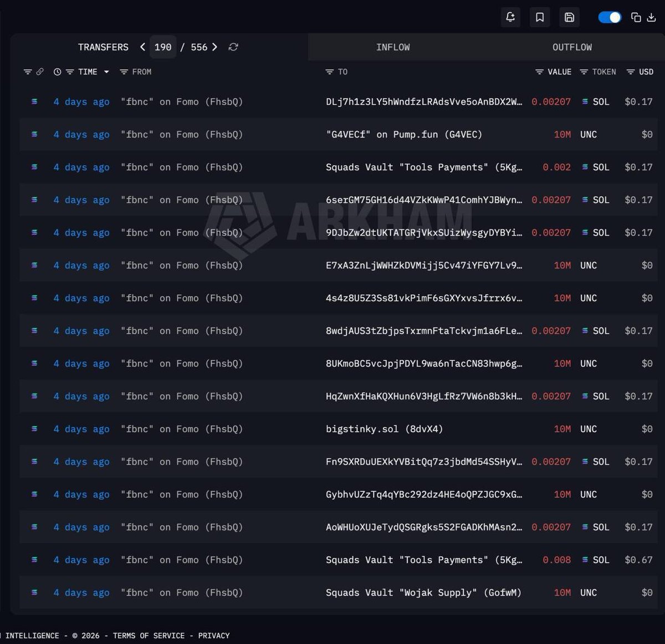
Task: Switch to the INFLOW tab
Action: 393,47
